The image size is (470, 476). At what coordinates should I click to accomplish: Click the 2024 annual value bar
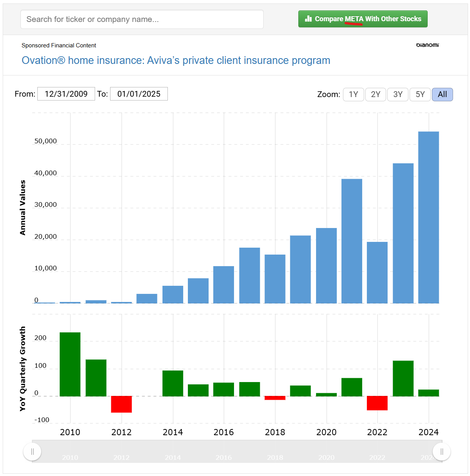[428, 218]
